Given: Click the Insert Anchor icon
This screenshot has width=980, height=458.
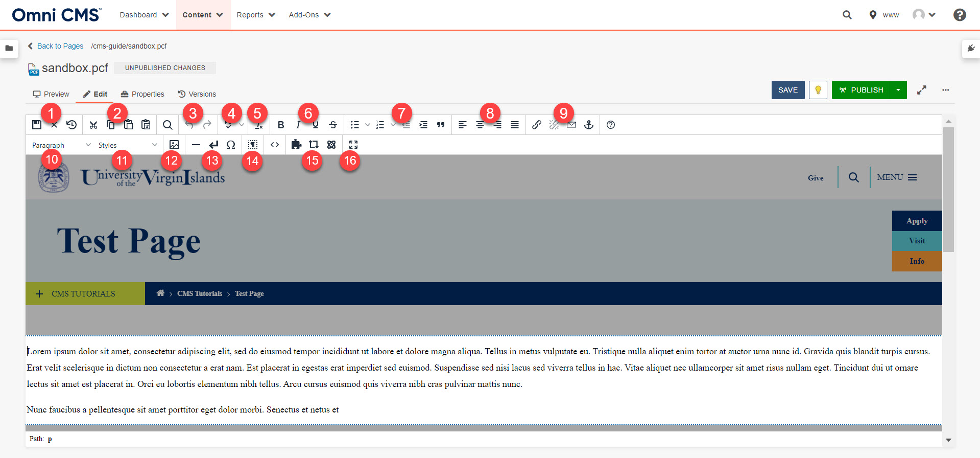Looking at the screenshot, I should 589,125.
